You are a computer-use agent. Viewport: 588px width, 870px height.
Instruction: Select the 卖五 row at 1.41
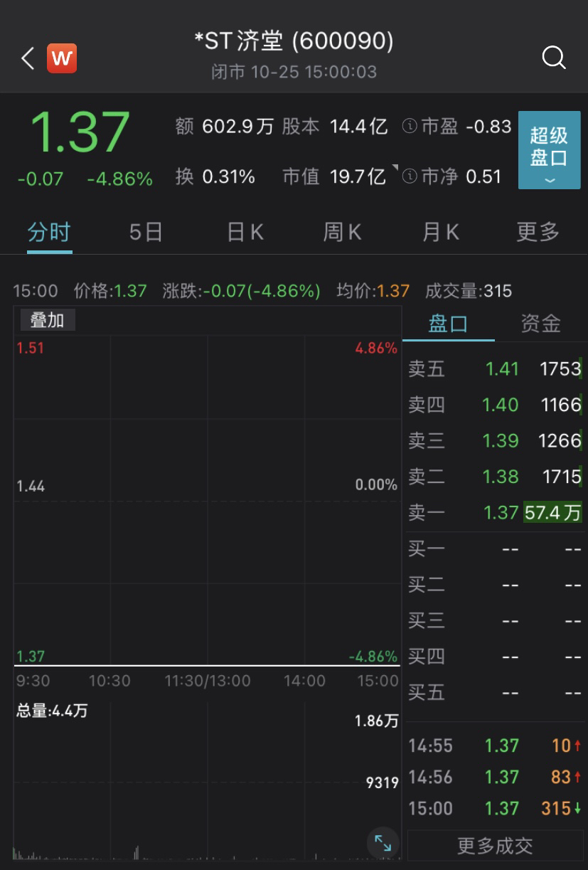pyautogui.click(x=495, y=368)
